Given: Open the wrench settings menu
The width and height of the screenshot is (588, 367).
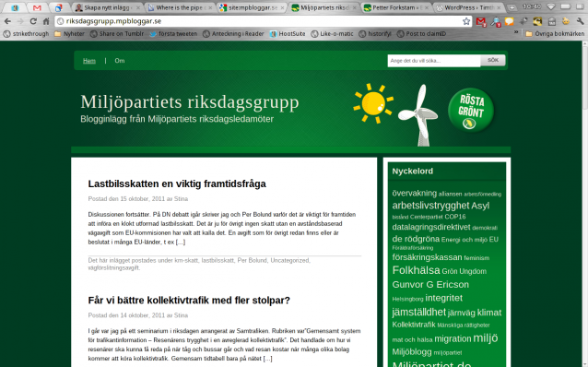Looking at the screenshot, I should [x=580, y=21].
